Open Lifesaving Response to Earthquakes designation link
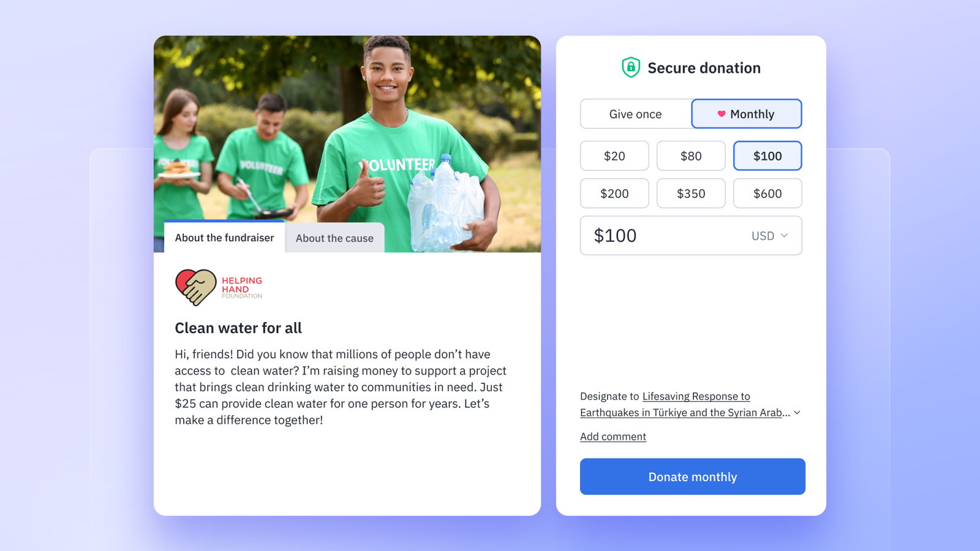Screen dimensions: 980x551 point(685,405)
